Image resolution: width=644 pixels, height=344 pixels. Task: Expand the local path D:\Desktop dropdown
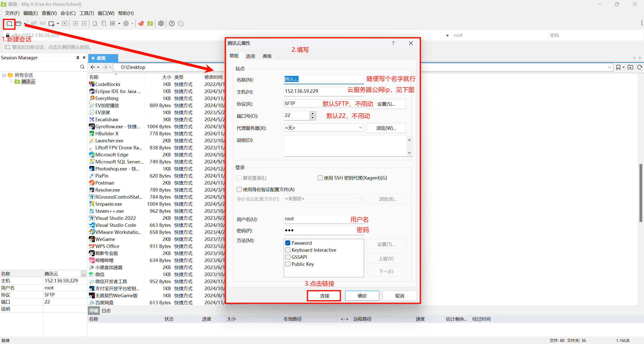(610, 67)
